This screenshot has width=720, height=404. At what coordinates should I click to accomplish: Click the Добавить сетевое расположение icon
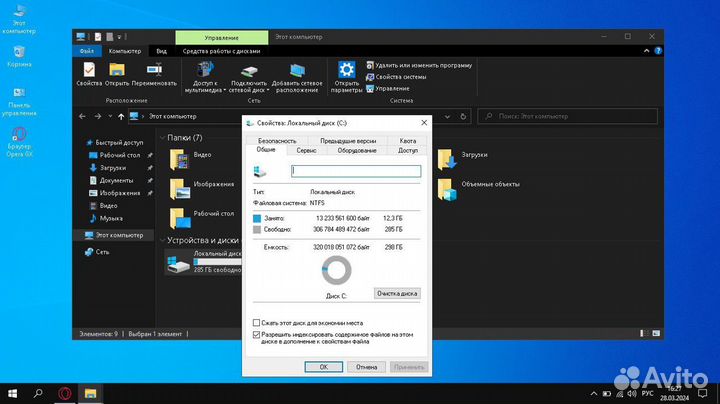coord(295,70)
